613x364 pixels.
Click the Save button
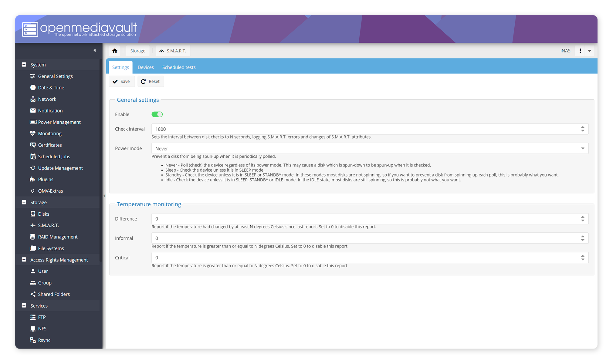click(x=122, y=81)
